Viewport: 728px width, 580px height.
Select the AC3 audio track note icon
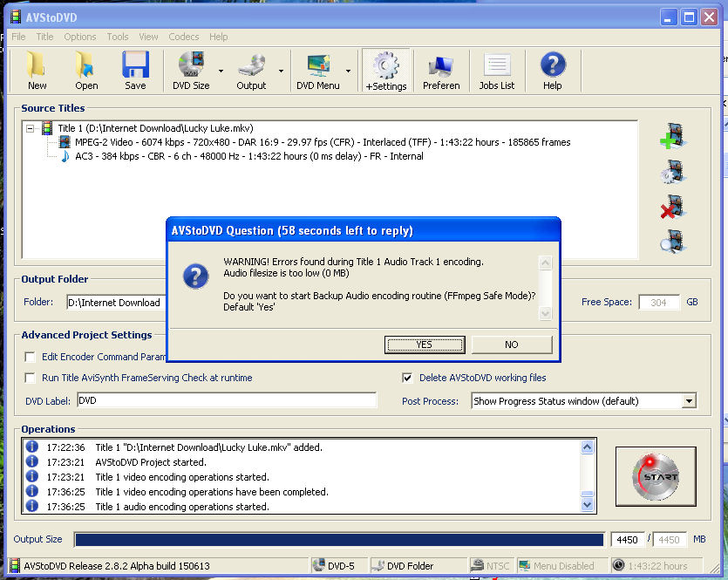(65, 156)
